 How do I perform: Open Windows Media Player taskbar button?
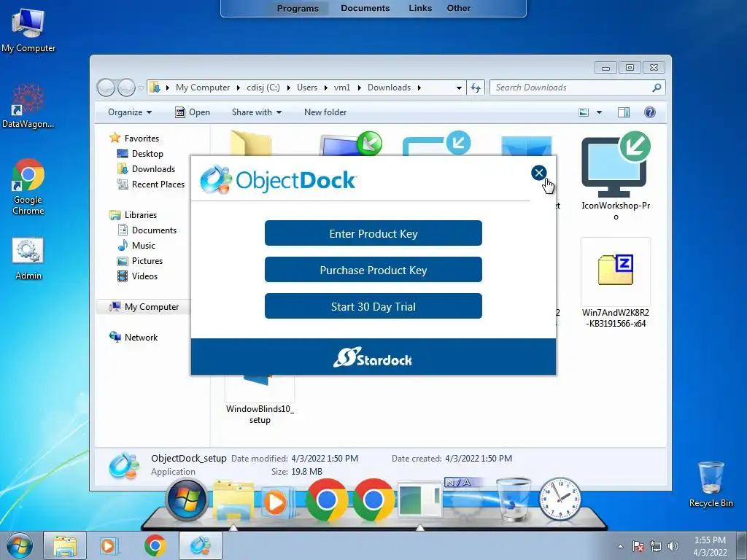coord(109,546)
